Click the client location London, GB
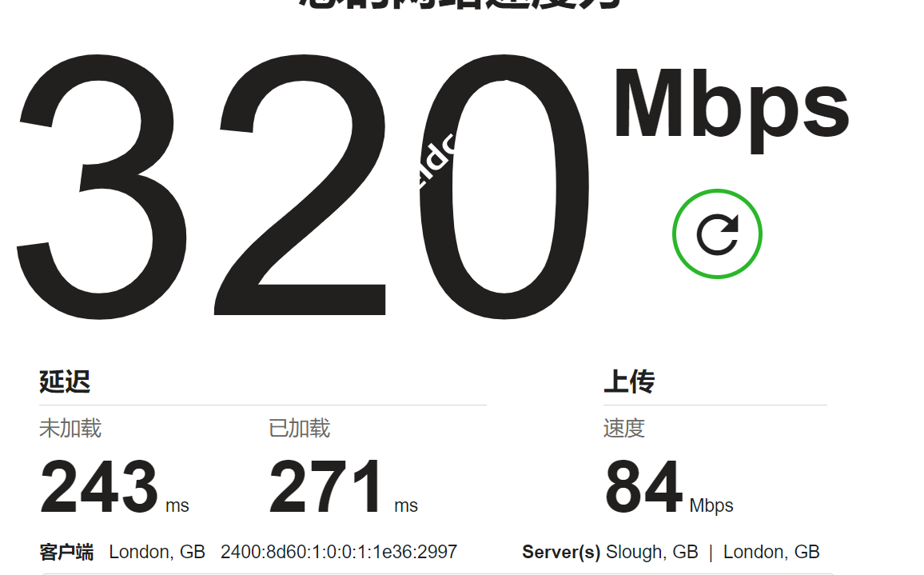The image size is (924, 575). coord(157,552)
